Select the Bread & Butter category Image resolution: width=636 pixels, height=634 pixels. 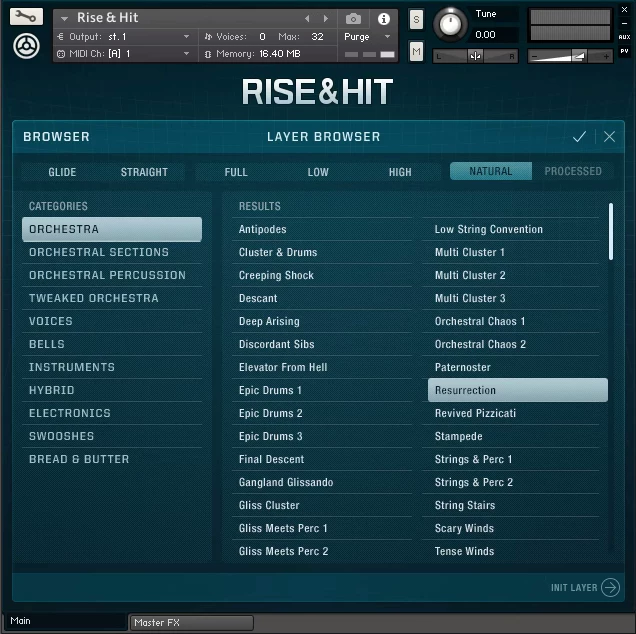coord(112,459)
